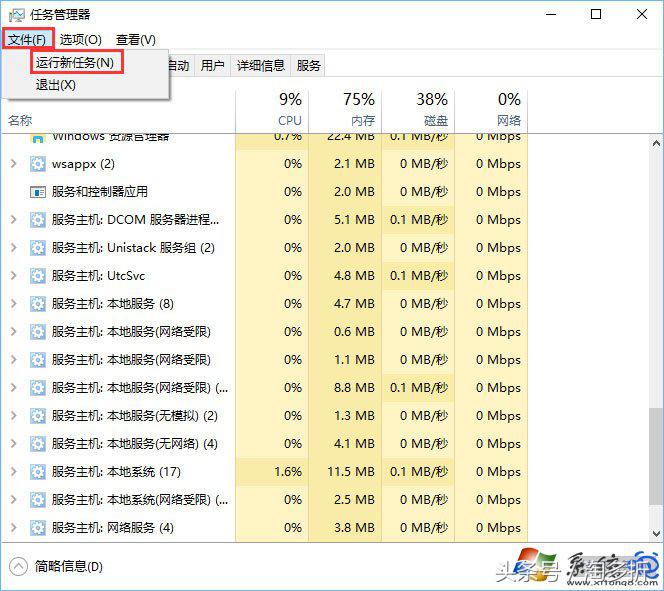Click 1.6% CPU value of 本地系统 (17)
Viewport: 664px width, 591px height.
click(x=288, y=471)
